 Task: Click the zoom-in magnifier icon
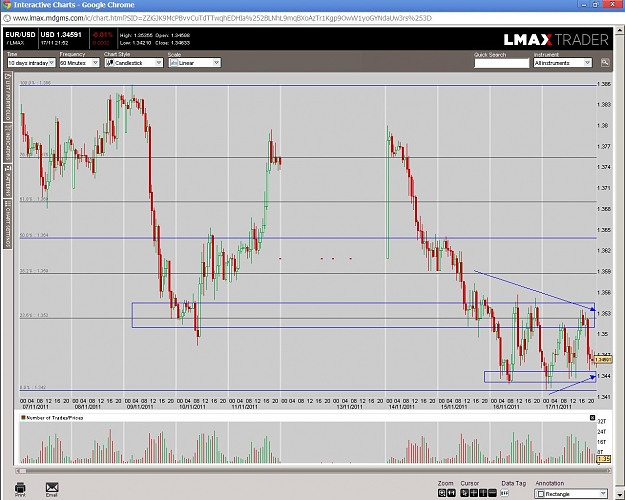(442, 493)
